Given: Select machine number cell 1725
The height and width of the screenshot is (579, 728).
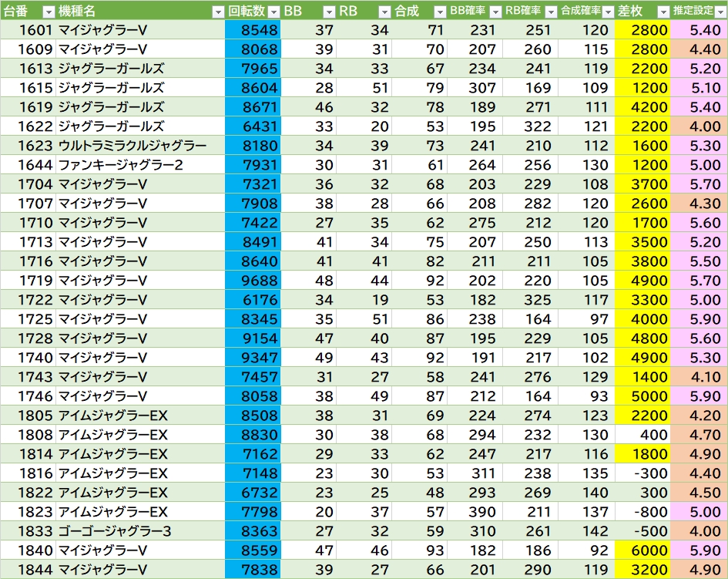Looking at the screenshot, I should pyautogui.click(x=28, y=319).
